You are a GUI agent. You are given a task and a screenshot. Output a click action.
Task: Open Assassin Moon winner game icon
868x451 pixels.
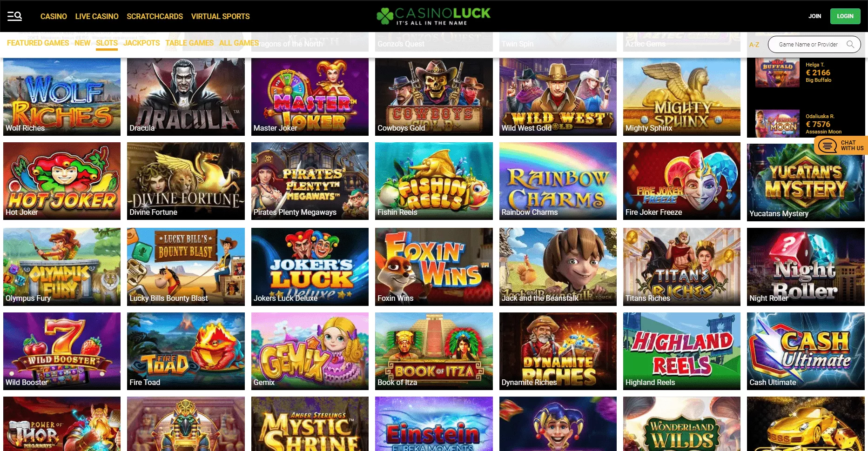point(777,123)
